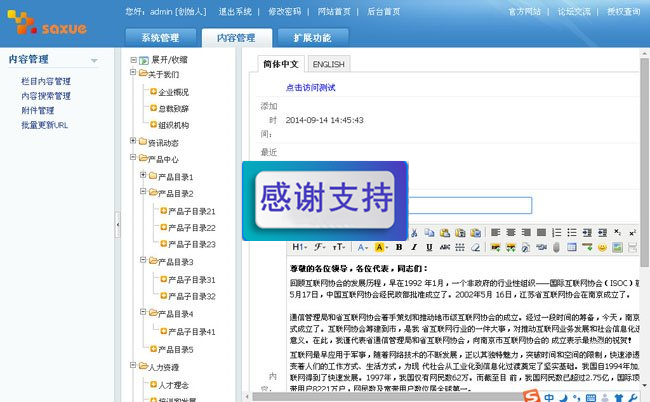
Task: Collapse the 关于我们 tree node
Action: pos(133,73)
